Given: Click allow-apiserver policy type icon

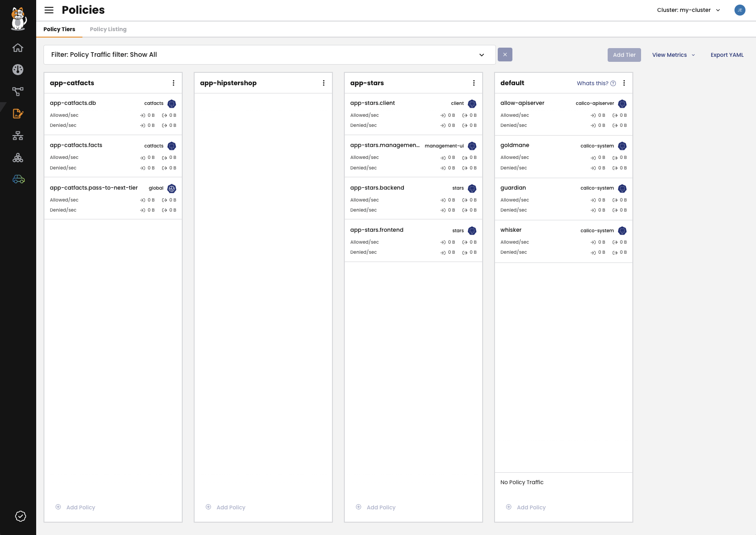Looking at the screenshot, I should 622,104.
